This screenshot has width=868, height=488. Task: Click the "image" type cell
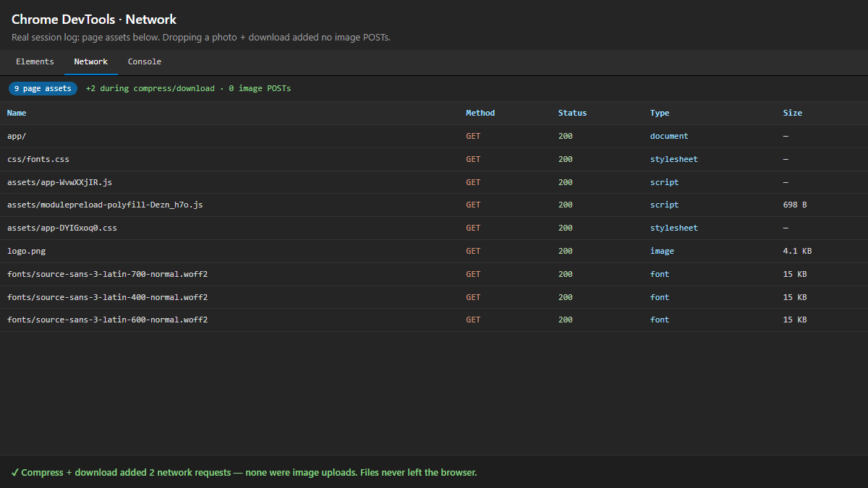click(662, 251)
